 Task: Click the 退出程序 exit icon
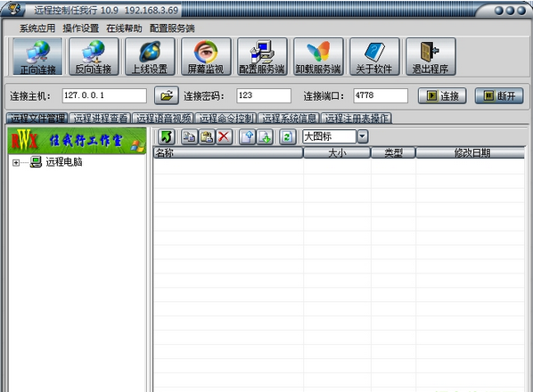[x=430, y=56]
